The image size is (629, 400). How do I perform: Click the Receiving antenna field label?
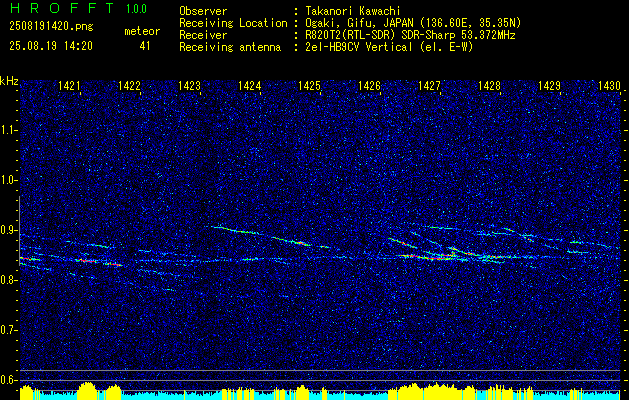click(x=230, y=47)
